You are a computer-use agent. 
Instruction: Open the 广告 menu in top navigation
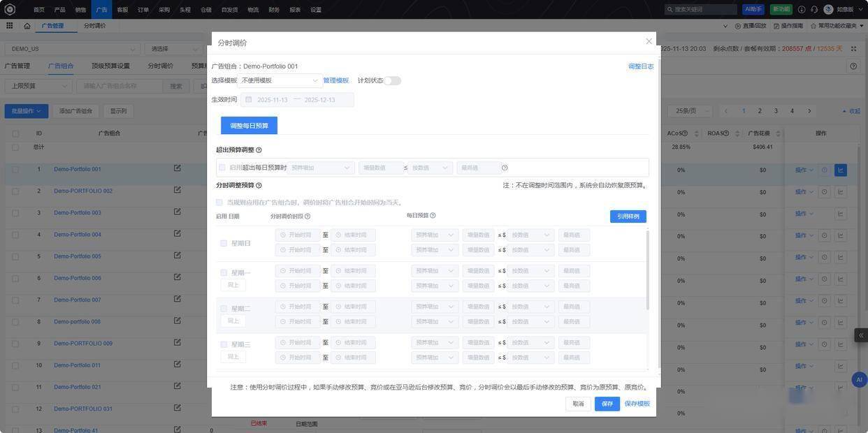tap(101, 10)
